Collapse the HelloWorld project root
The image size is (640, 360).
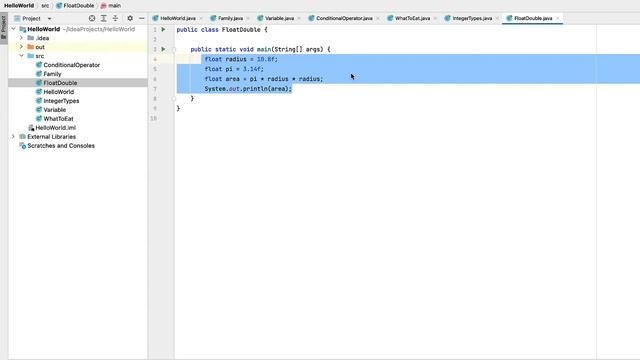coord(14,29)
